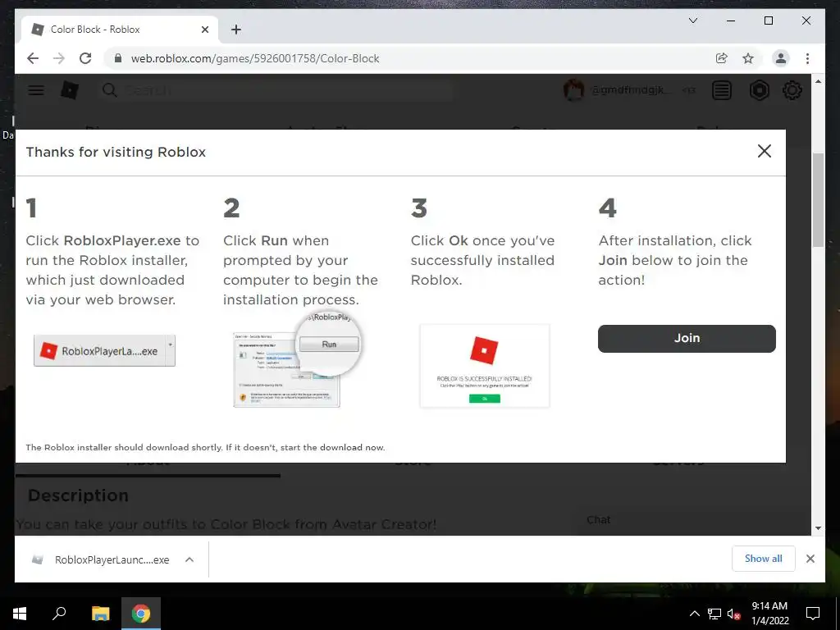
Task: Click the Join button in step 4
Action: tap(687, 338)
